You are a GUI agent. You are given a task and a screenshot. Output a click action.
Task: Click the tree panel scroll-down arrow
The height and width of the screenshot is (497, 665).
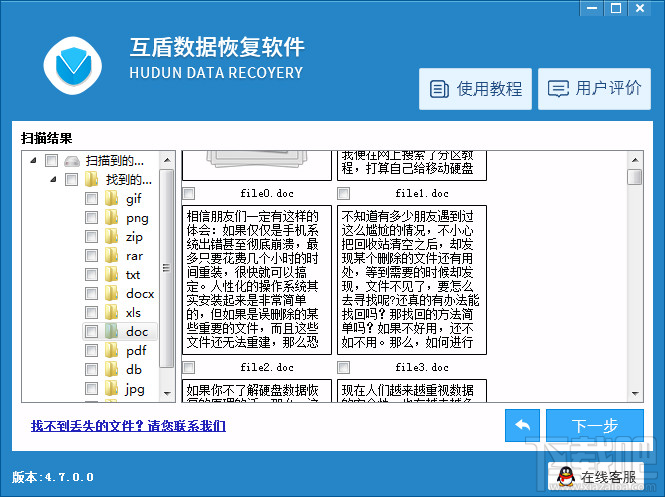(167, 394)
